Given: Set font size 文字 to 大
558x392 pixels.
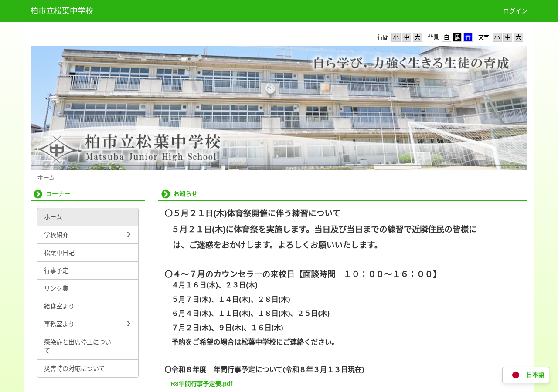Looking at the screenshot, I should click(518, 37).
